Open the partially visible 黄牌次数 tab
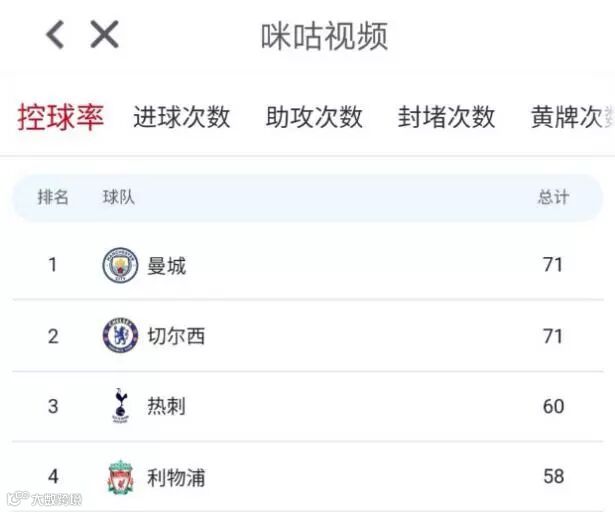The height and width of the screenshot is (512, 615). click(572, 117)
